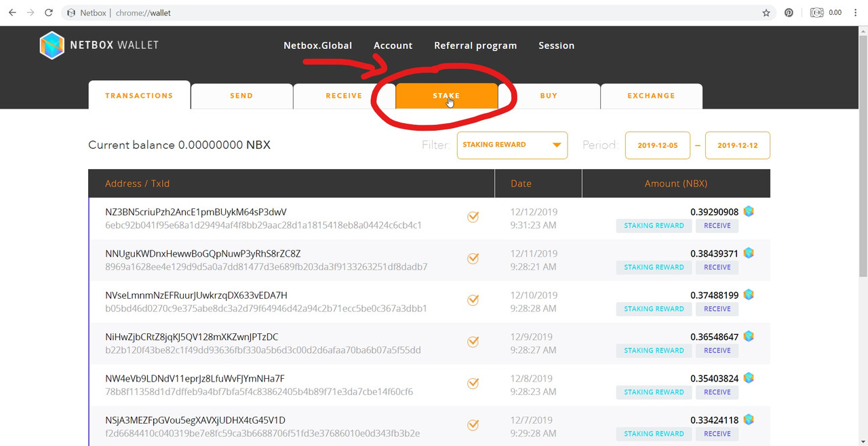
Task: Click address NVseLmnmNzEFRuurJUwkrzqDX633vEDA7H
Action: pos(196,295)
